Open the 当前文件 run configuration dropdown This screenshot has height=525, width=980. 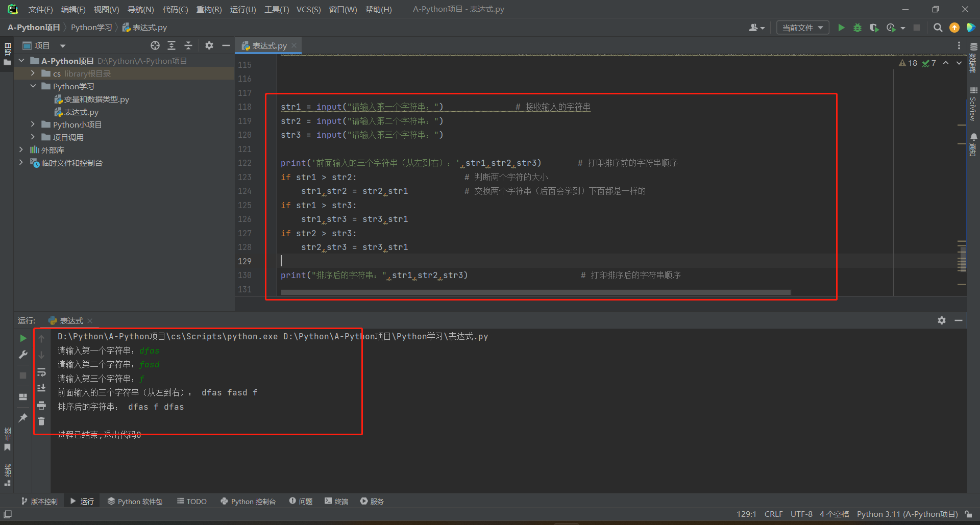802,28
